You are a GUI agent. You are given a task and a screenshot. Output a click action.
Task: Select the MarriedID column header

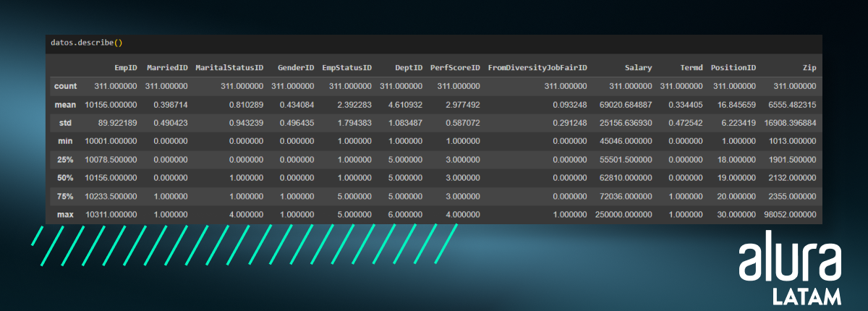[x=166, y=68]
